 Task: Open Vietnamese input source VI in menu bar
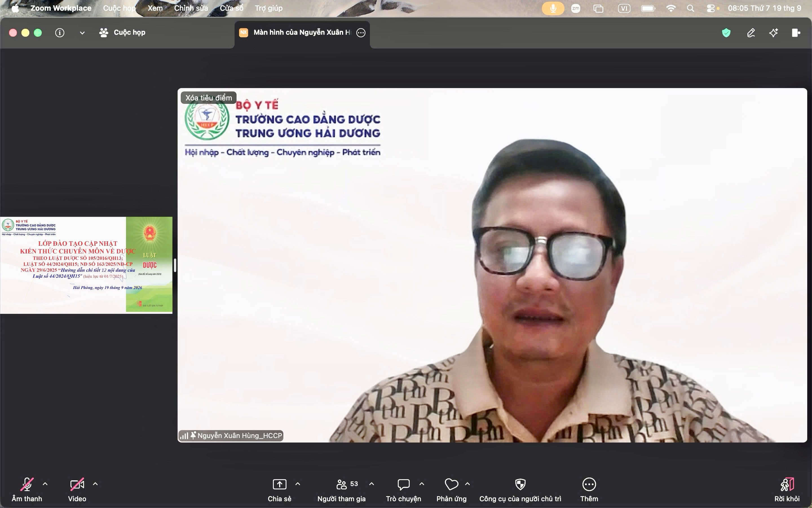624,8
